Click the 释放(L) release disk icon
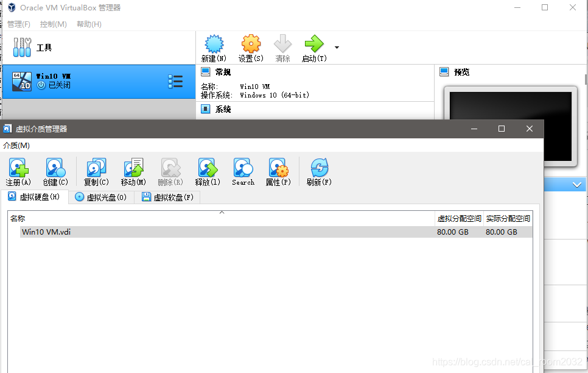 click(208, 168)
